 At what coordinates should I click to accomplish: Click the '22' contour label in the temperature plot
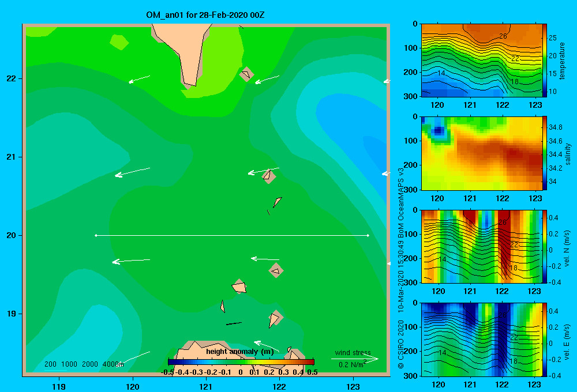coord(515,58)
